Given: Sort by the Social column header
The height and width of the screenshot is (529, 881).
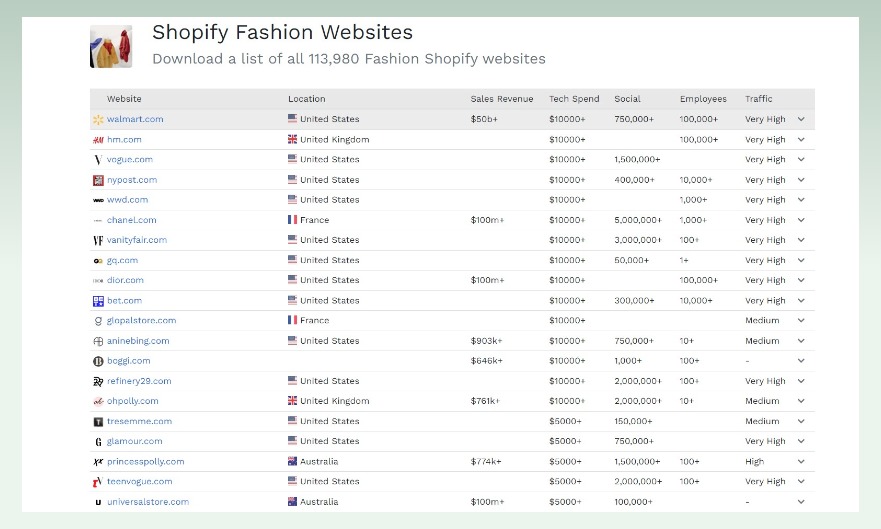Looking at the screenshot, I should pyautogui.click(x=628, y=99).
